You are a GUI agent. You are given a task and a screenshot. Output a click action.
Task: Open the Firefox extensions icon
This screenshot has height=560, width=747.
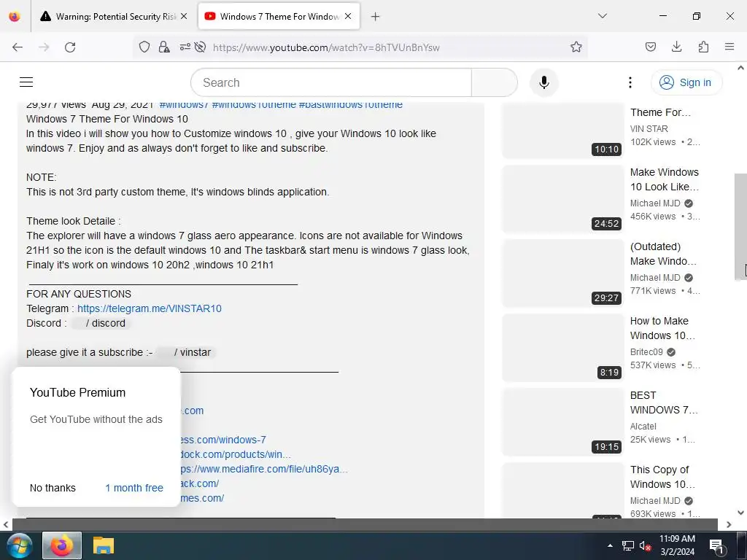(703, 47)
